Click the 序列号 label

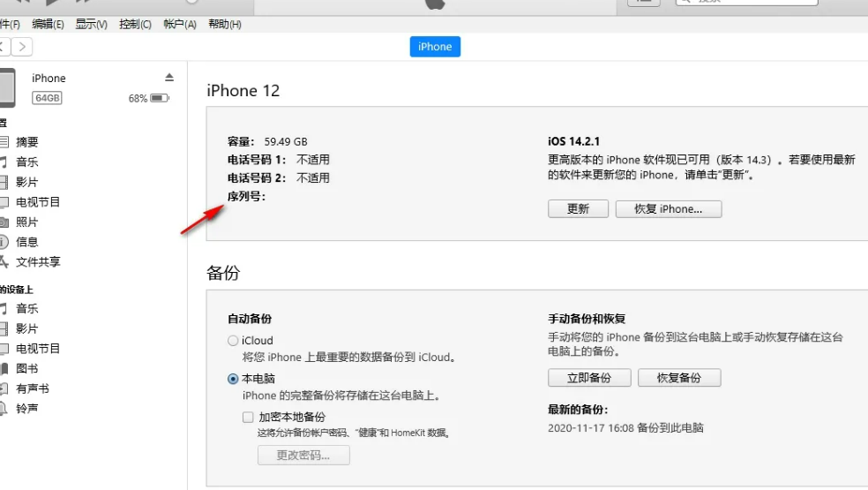click(x=246, y=196)
